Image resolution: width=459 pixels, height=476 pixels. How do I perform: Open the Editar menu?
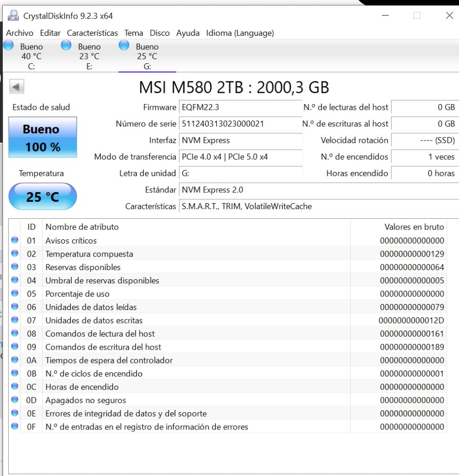pyautogui.click(x=50, y=33)
